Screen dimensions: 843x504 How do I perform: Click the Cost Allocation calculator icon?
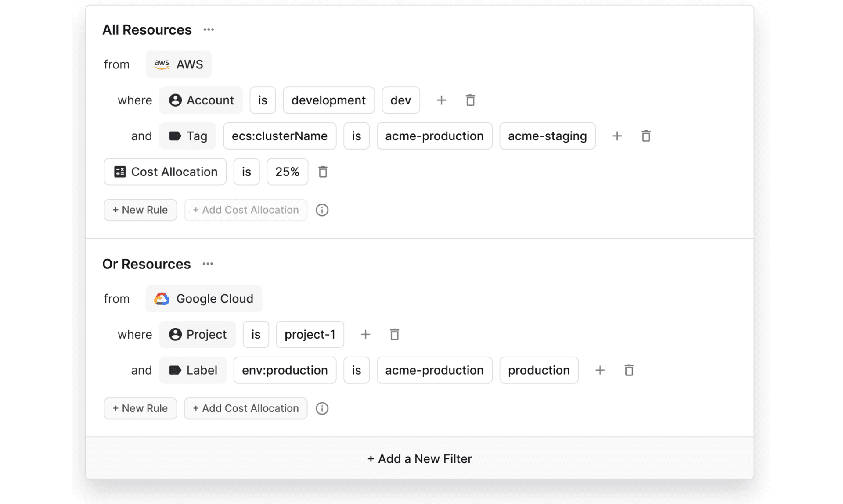pos(119,172)
